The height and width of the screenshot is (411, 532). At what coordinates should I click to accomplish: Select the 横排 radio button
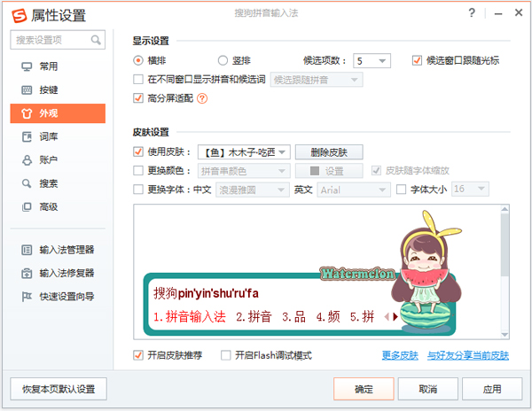point(138,60)
